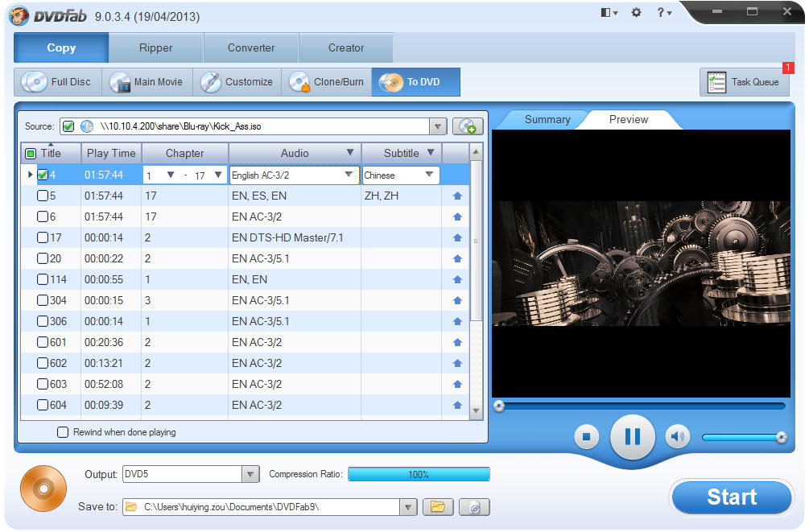Select the Full Disc copy mode

[x=57, y=81]
